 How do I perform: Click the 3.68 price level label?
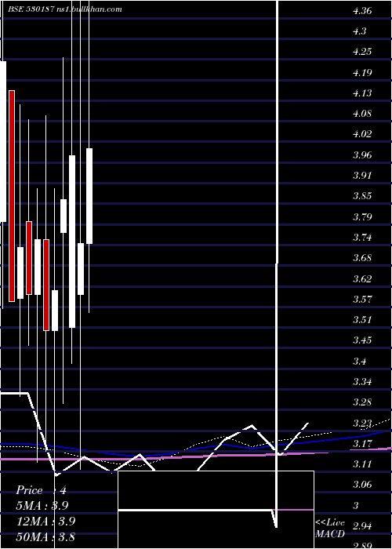point(362,258)
